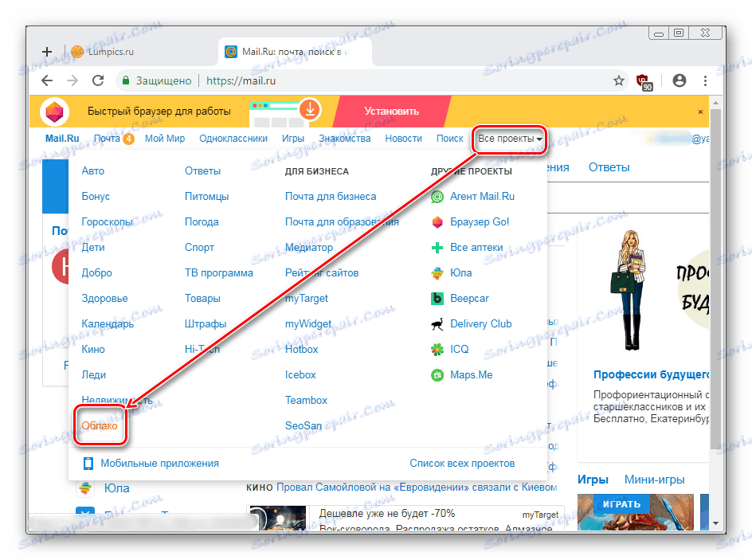Screen dimensions: 752x560
Task: Open the myTarget link
Action: coord(307,298)
